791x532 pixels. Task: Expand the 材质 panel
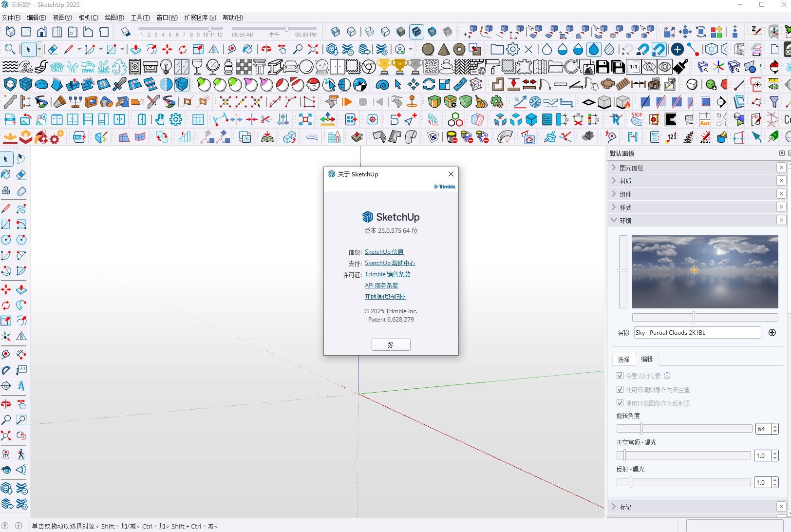coord(693,181)
